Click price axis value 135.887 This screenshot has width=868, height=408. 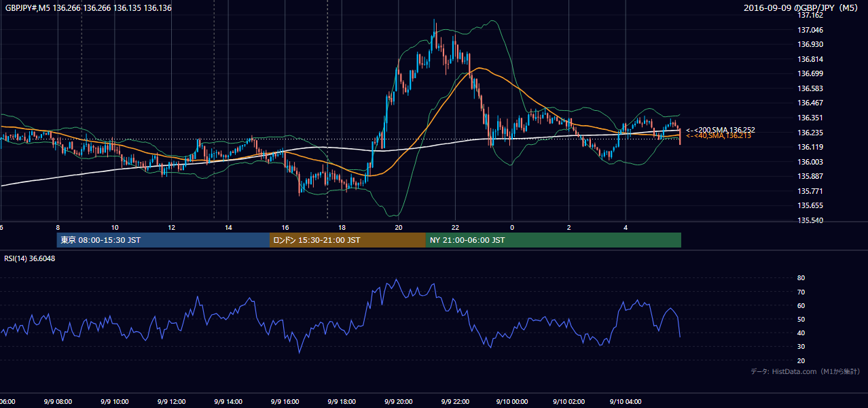(x=810, y=176)
